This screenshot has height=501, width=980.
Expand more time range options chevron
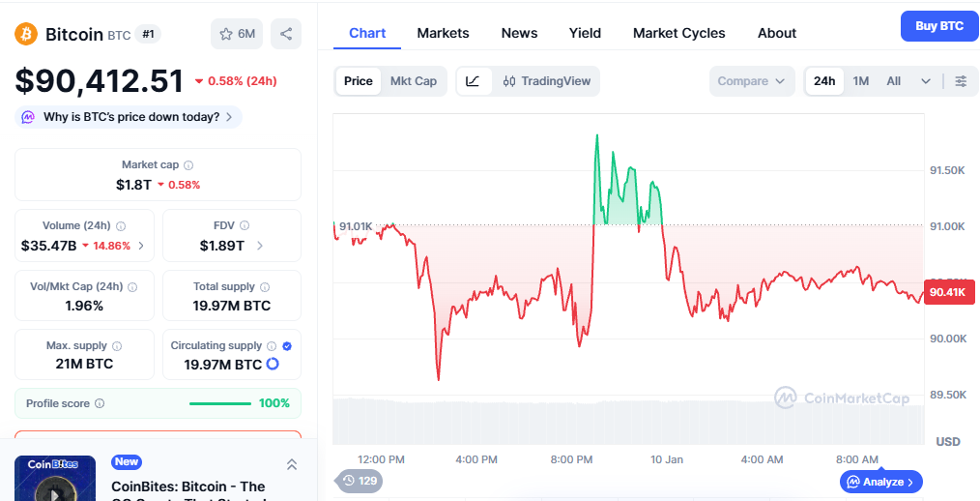pyautogui.click(x=926, y=81)
